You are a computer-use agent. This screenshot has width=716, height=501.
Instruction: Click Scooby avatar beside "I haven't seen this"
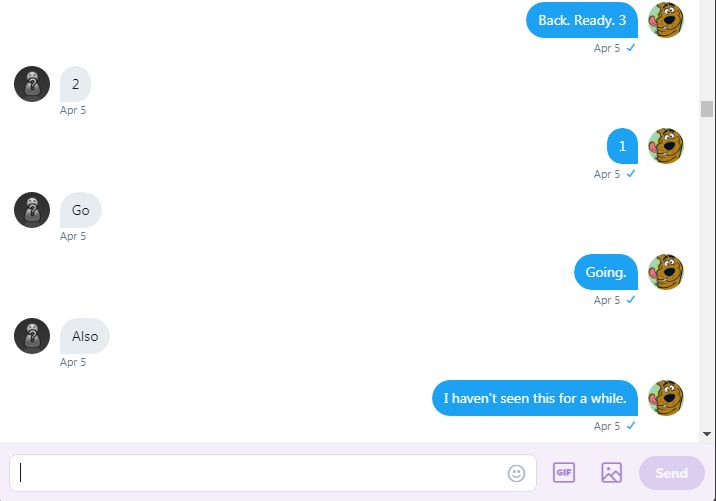(x=666, y=398)
